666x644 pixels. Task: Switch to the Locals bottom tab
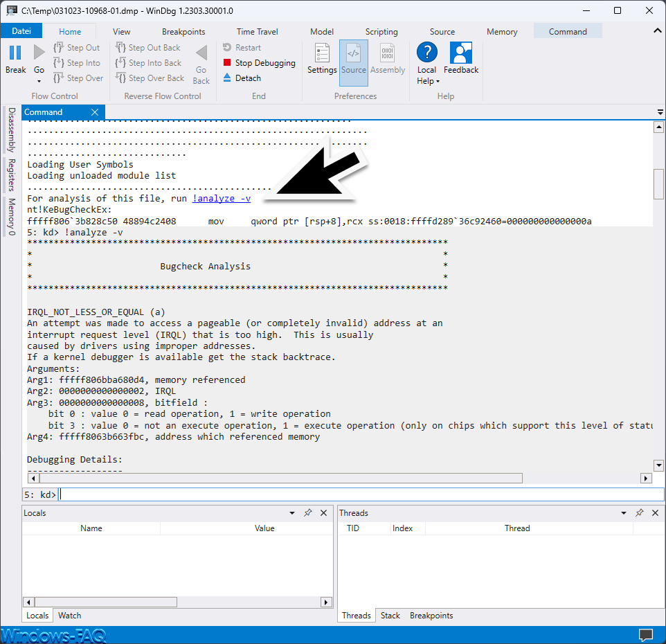(x=37, y=616)
